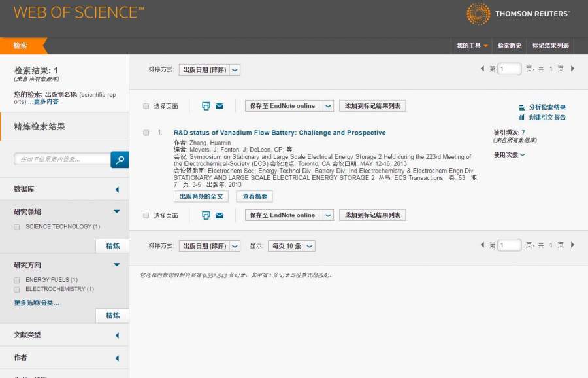Check the SCIENCE TECHNOLOGY filter
This screenshot has height=378, width=588.
17,227
